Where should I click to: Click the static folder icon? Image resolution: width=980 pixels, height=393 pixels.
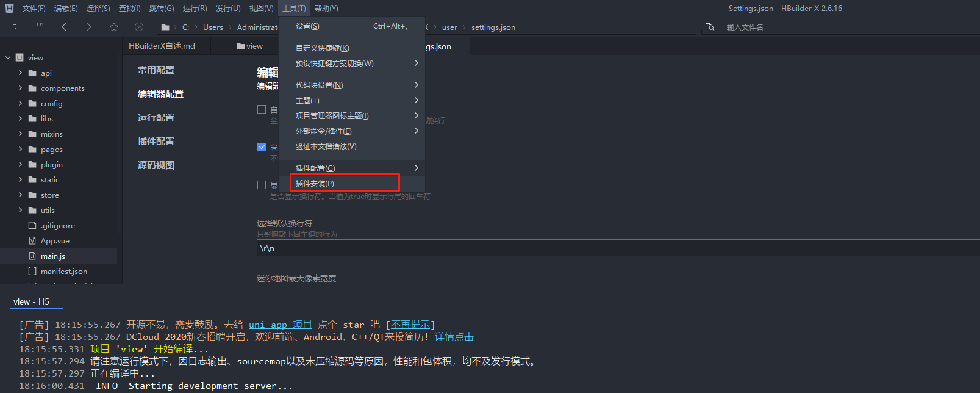point(33,179)
